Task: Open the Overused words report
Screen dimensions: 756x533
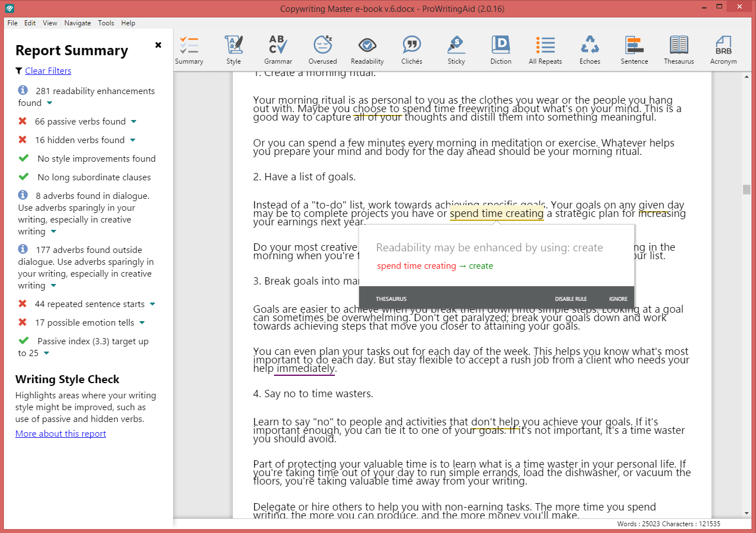Action: 322,50
